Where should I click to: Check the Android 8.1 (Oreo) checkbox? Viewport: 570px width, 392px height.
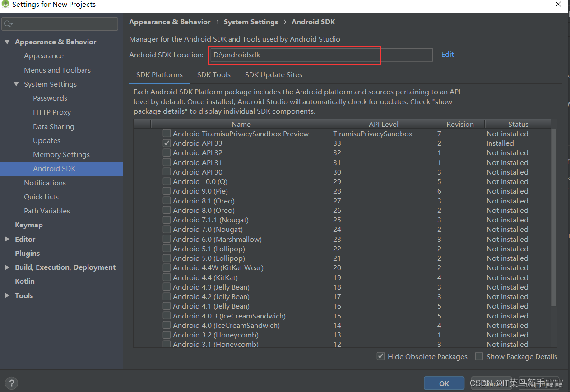167,201
